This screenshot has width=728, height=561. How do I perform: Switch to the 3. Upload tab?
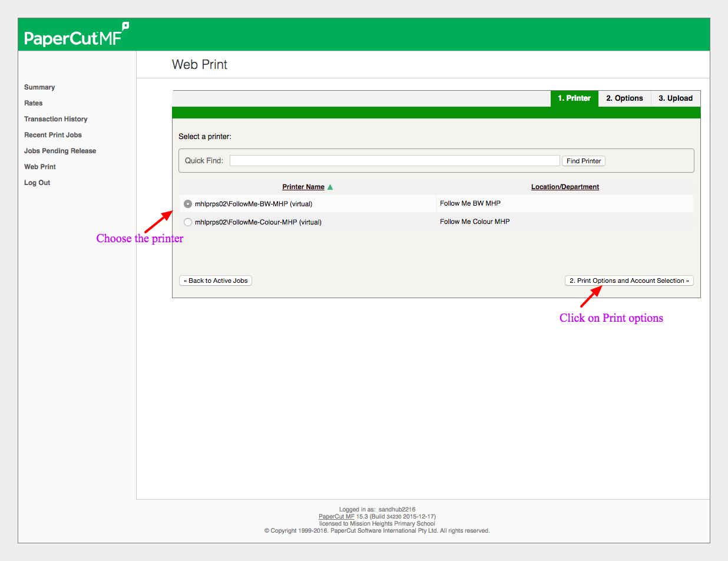pyautogui.click(x=676, y=98)
